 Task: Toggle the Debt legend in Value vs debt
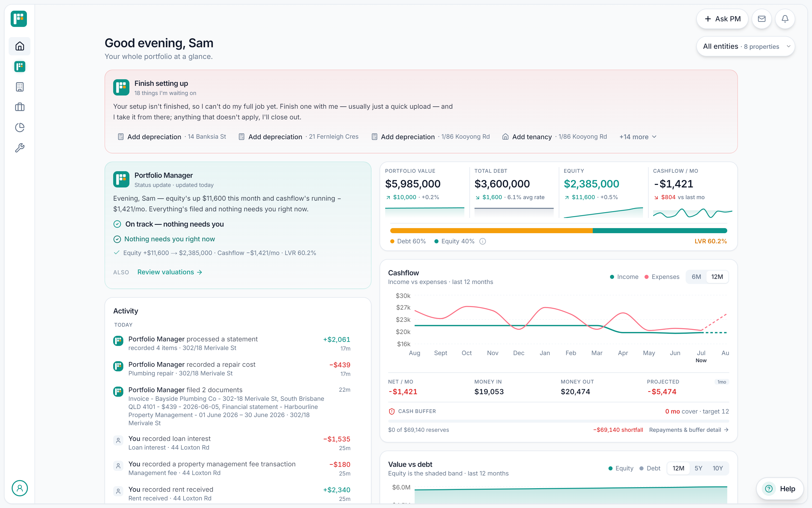650,468
